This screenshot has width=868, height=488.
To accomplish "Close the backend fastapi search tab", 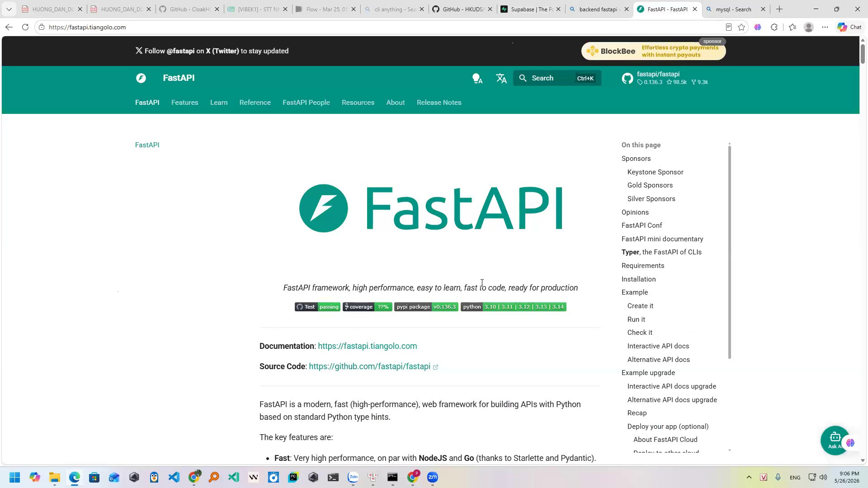I will (x=627, y=9).
